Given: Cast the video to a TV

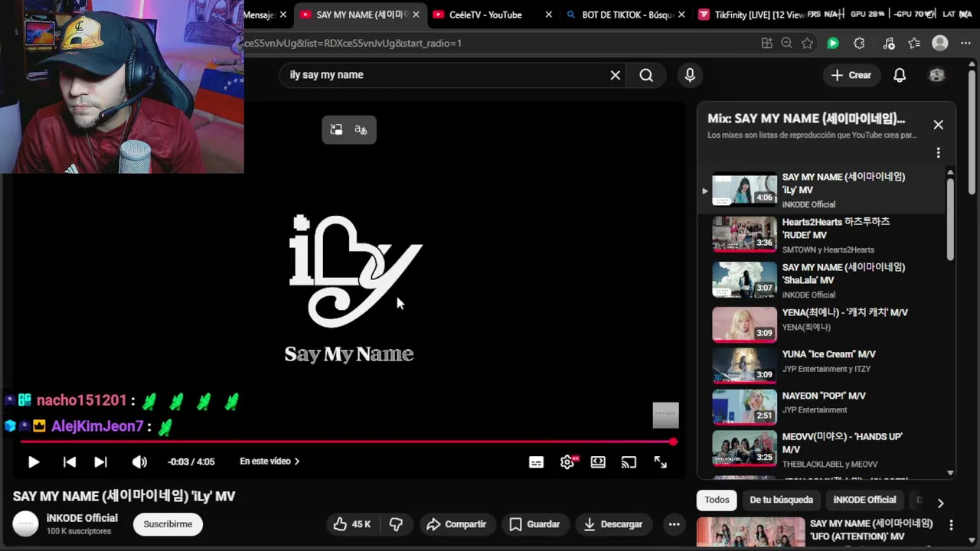Looking at the screenshot, I should tap(629, 462).
